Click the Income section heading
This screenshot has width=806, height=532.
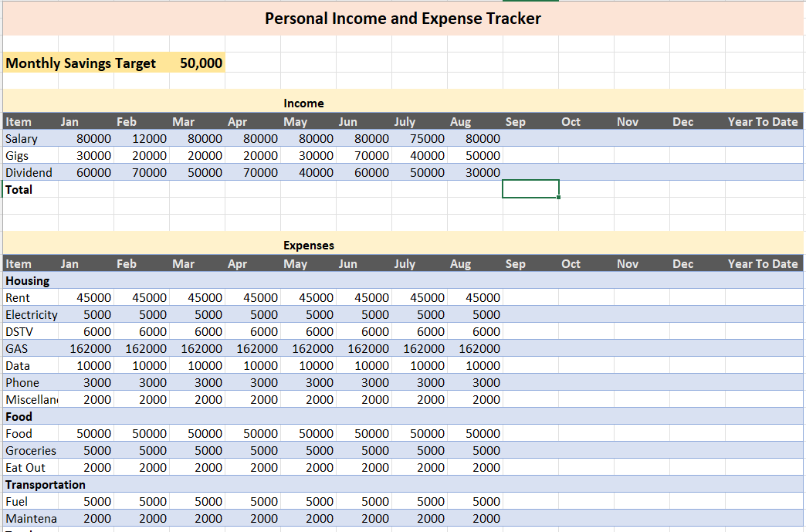(303, 103)
